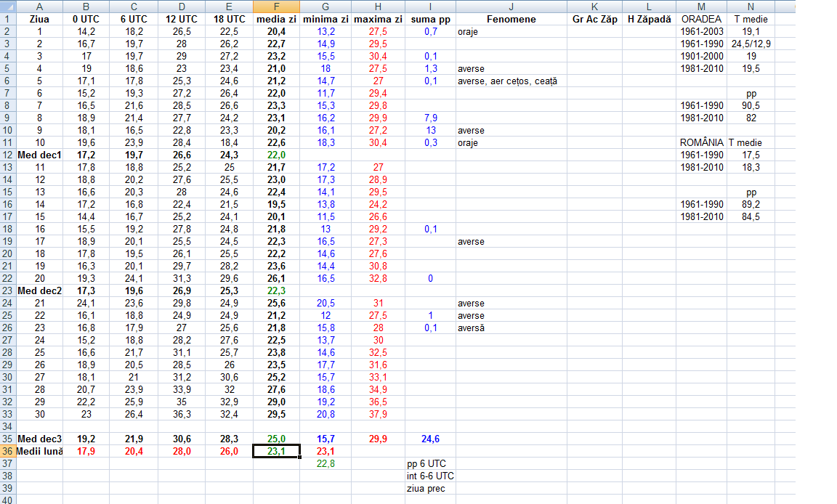The image size is (837, 504).
Task: Click the red 17,9 cell in Medii lună row
Action: [x=86, y=451]
